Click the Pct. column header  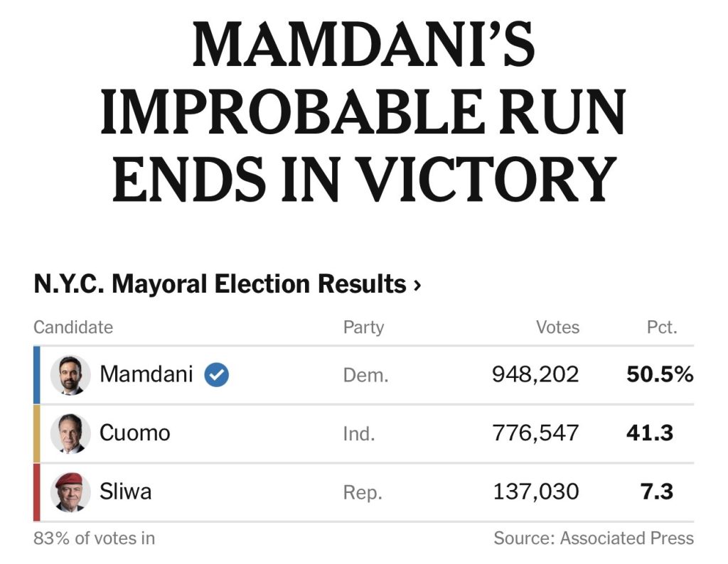[x=662, y=327]
